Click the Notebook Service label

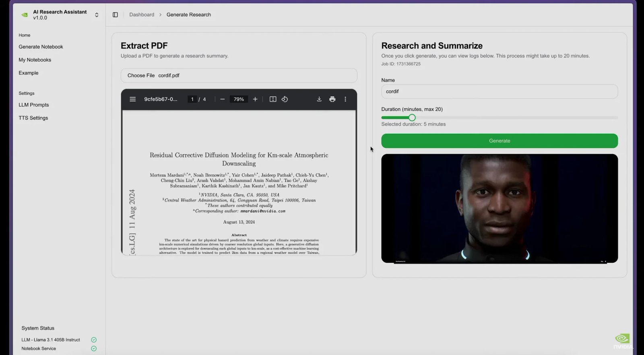coord(39,349)
